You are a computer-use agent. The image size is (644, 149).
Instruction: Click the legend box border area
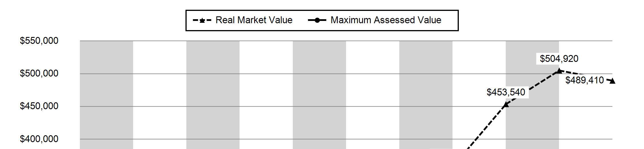click(322, 11)
